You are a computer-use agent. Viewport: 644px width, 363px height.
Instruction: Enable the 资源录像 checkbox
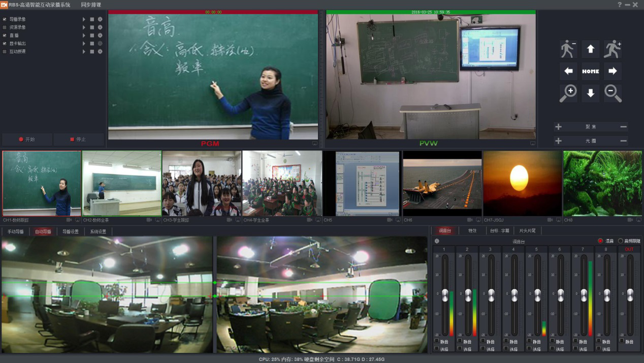pos(5,27)
